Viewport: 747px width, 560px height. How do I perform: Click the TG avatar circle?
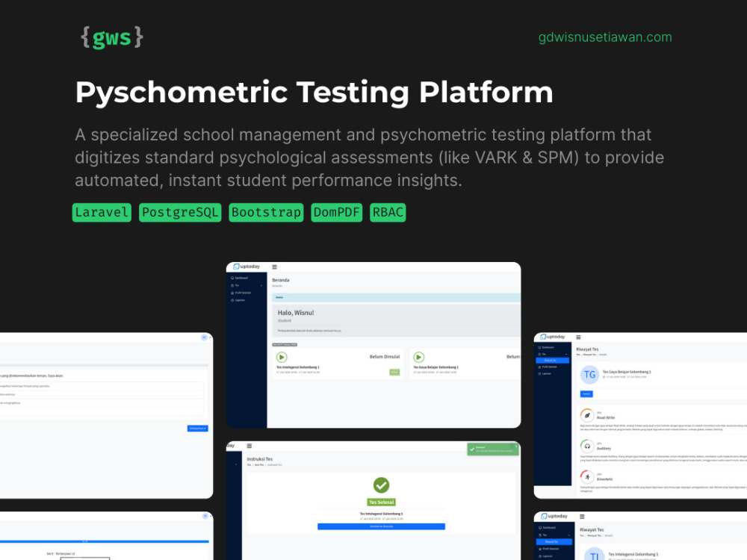click(590, 375)
